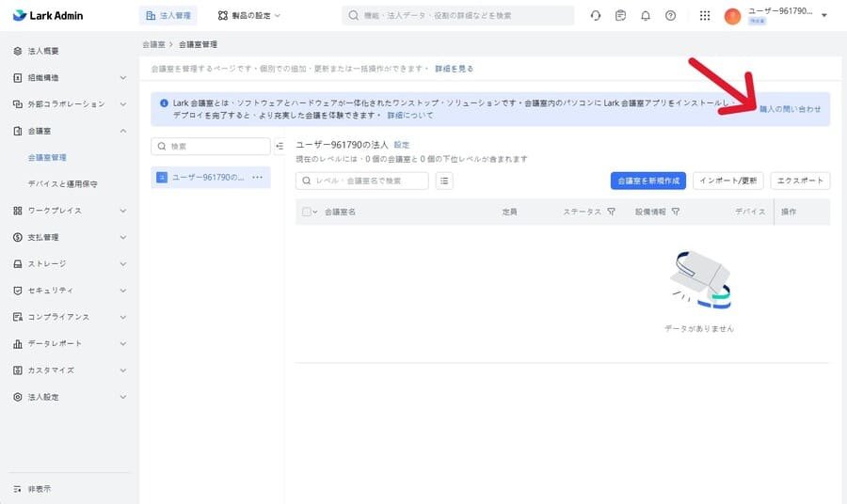Open the task notes clipboard icon
The width and height of the screenshot is (847, 504).
pos(620,16)
